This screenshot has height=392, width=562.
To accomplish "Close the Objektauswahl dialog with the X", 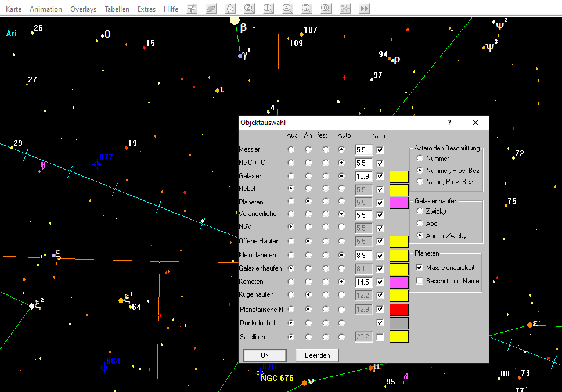I will (x=475, y=123).
